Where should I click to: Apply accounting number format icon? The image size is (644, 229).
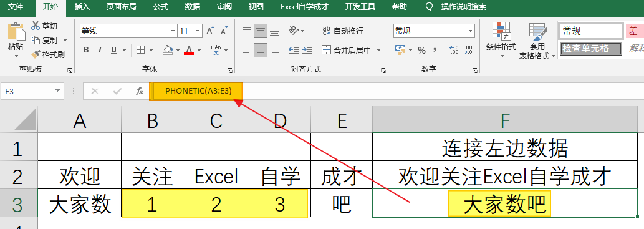[400, 50]
